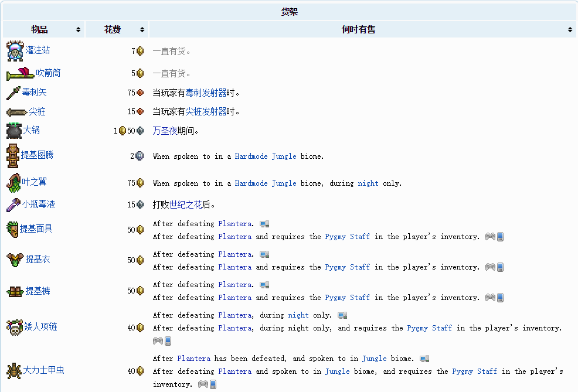Open the 大锅 item link
The width and height of the screenshot is (578, 392).
click(31, 130)
